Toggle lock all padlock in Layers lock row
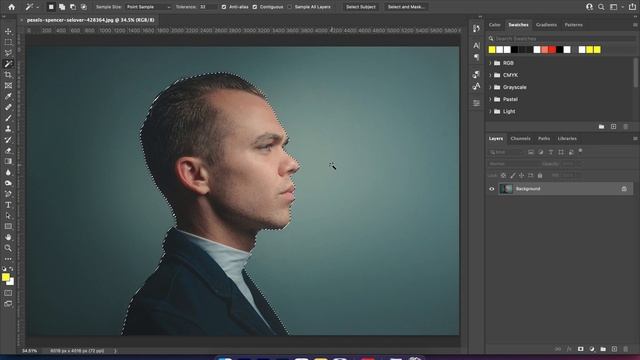This screenshot has width=640, height=360. 540,176
